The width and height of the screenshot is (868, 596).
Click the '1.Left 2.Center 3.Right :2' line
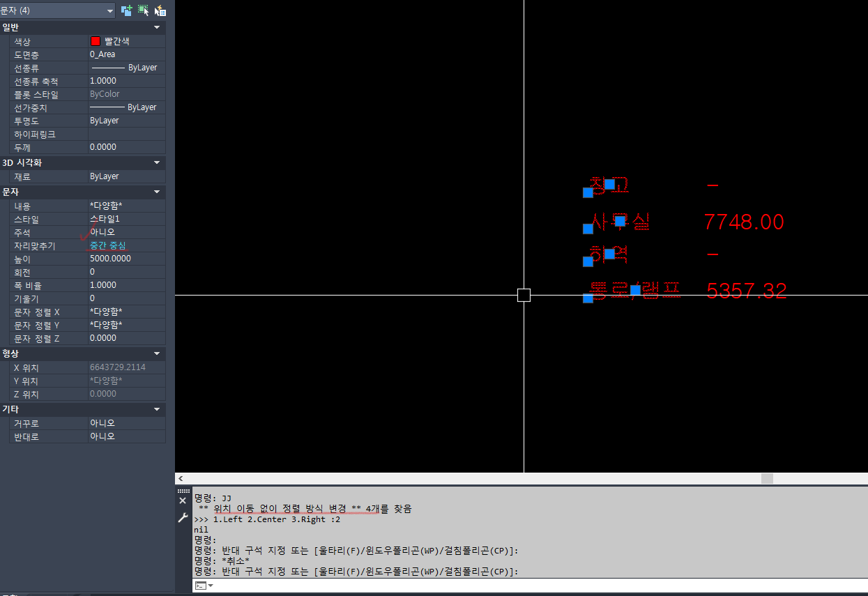267,519
